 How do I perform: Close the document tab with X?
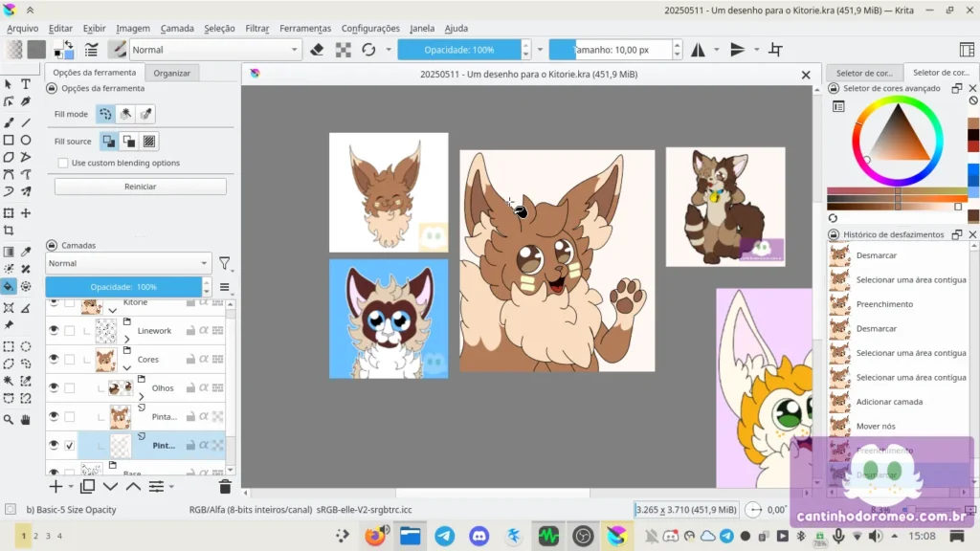806,75
